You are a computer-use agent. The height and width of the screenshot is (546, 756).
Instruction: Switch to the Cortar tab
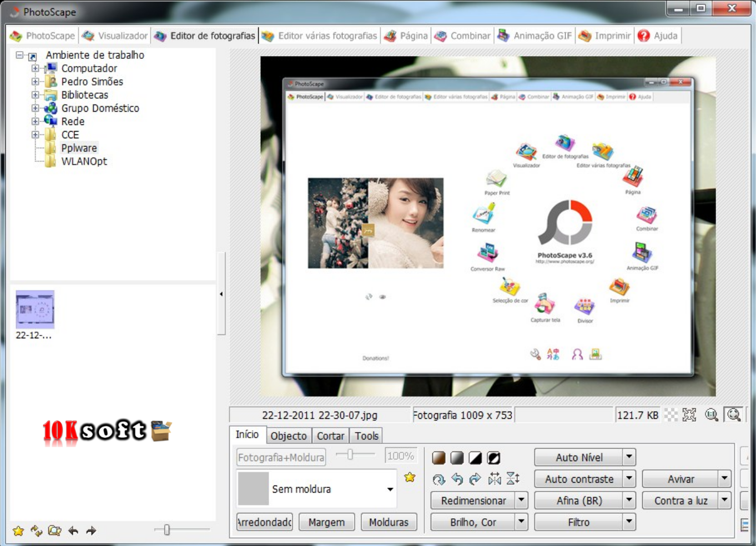tap(331, 436)
